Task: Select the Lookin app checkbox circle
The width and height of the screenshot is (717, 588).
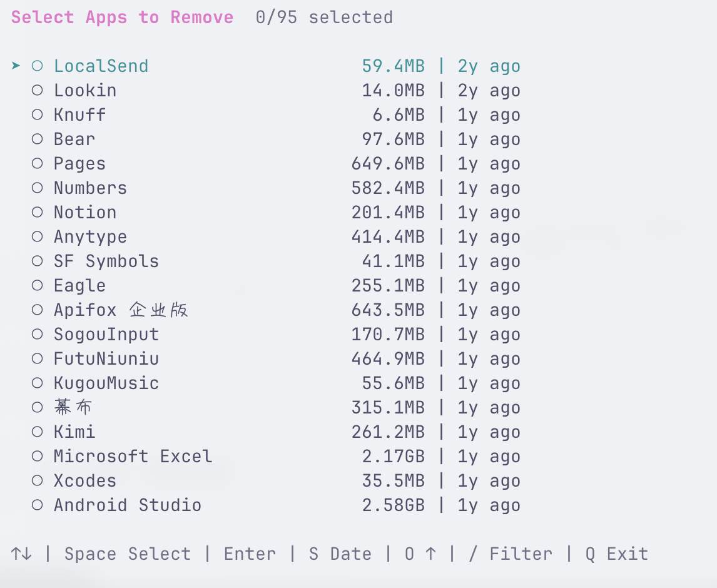Action: (x=37, y=90)
